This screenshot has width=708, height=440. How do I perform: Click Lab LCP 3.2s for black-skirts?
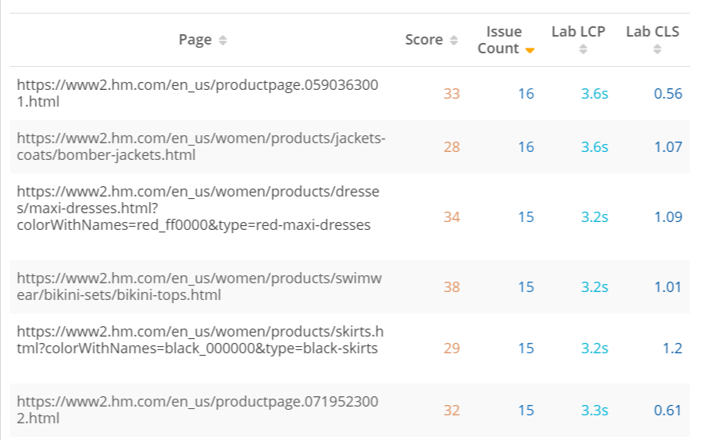coord(595,348)
